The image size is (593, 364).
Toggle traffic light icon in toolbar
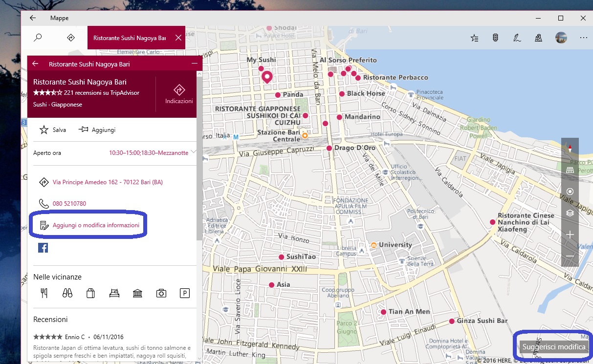495,38
